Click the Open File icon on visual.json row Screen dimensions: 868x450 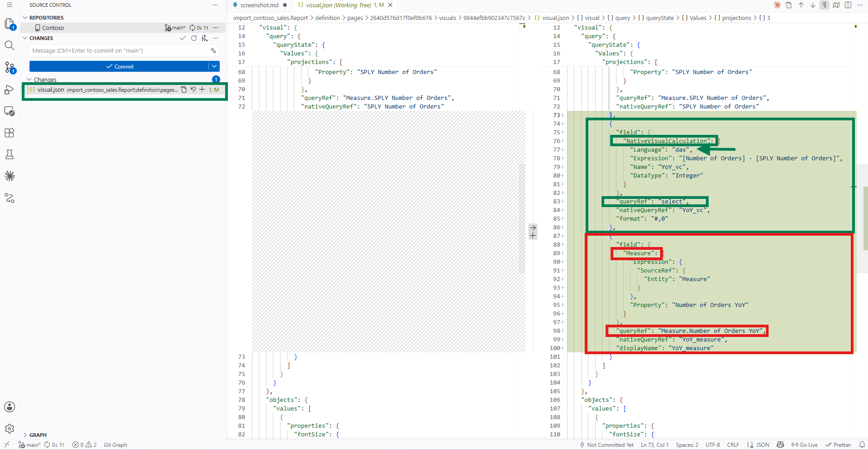tap(184, 89)
